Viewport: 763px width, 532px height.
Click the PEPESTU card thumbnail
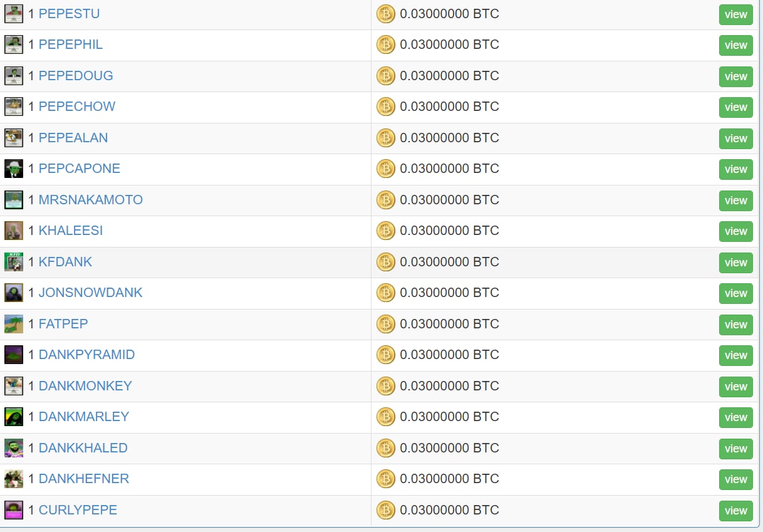point(14,14)
